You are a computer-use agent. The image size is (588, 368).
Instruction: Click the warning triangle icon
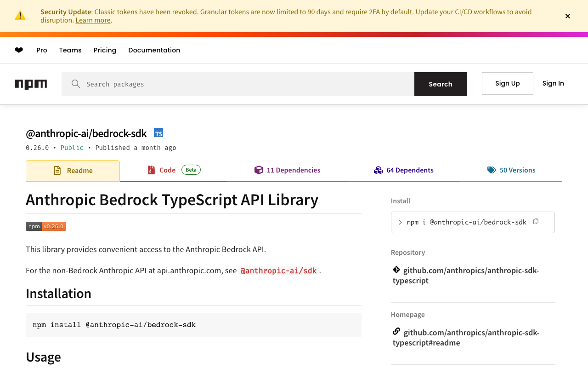point(20,16)
